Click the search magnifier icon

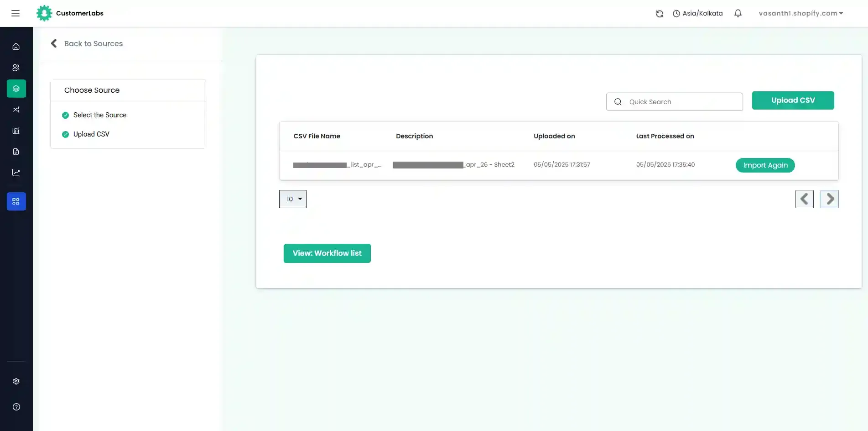618,102
